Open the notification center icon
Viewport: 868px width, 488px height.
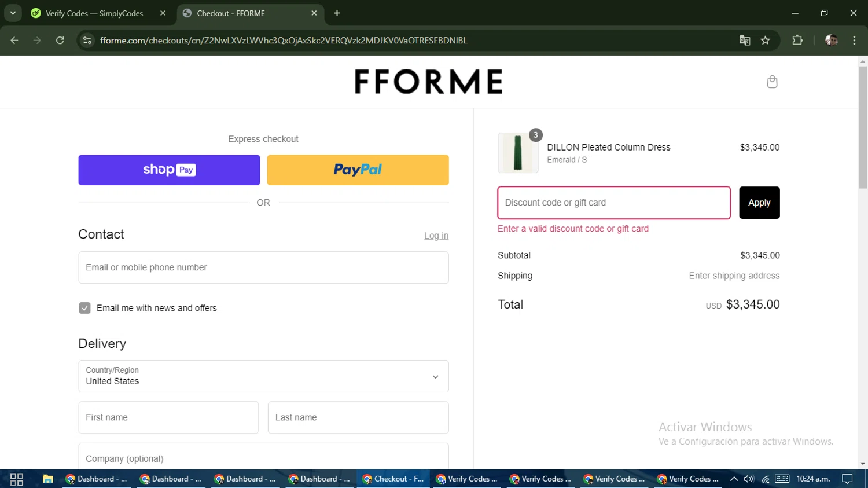(x=848, y=479)
